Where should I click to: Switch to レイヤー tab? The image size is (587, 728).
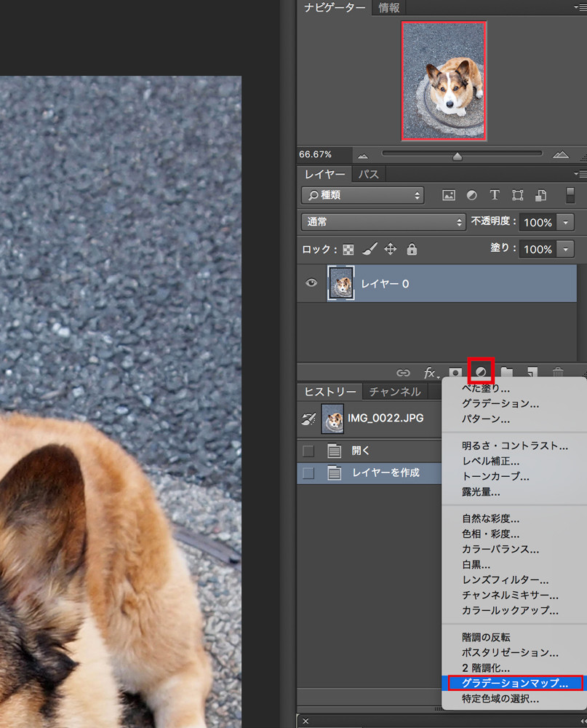pyautogui.click(x=325, y=174)
